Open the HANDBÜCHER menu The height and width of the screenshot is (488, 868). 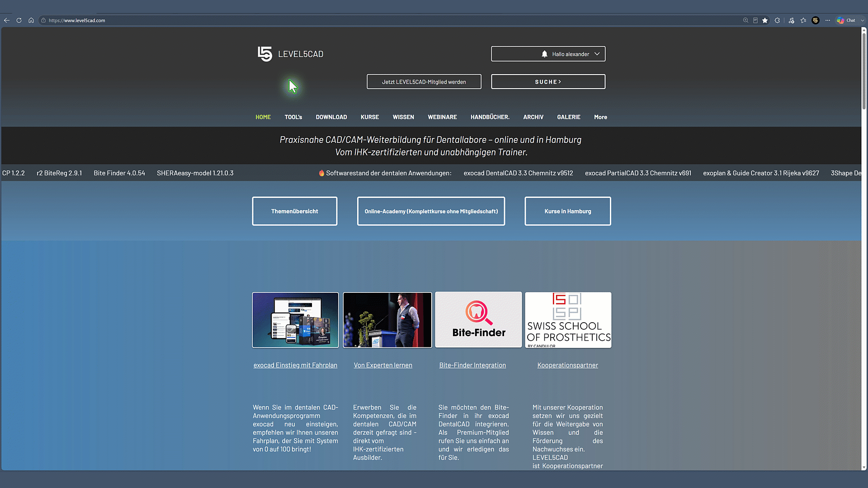[x=490, y=117]
